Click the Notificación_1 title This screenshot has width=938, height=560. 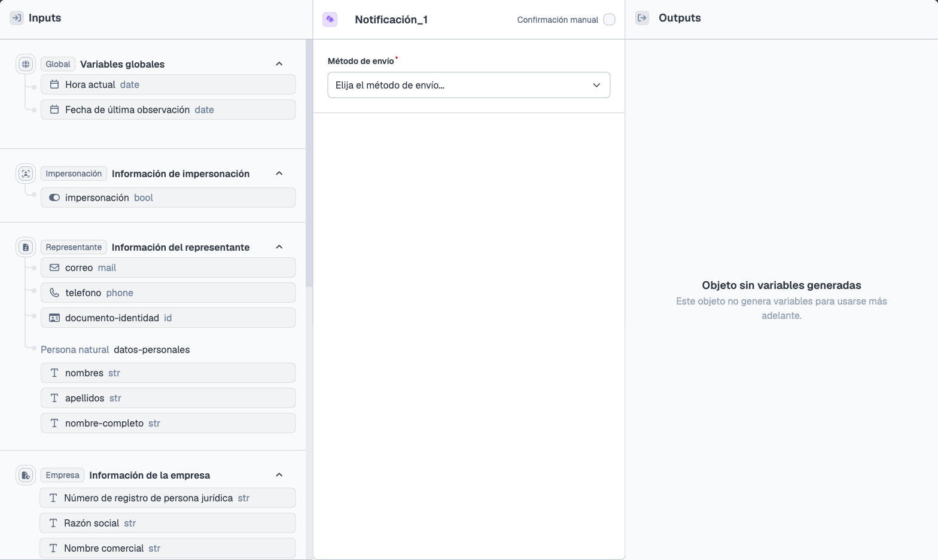tap(391, 20)
